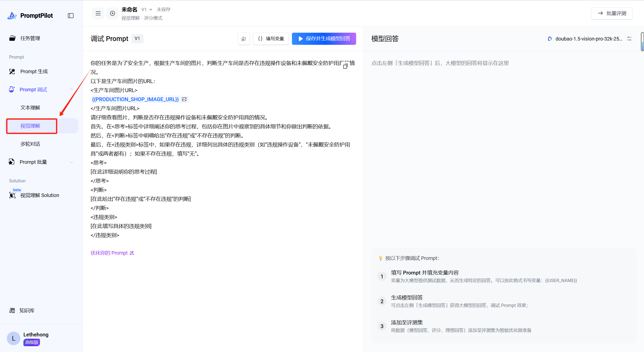This screenshot has height=352, width=644.
Task: Collapse the Prompt 调试 section
Action: coord(71,90)
